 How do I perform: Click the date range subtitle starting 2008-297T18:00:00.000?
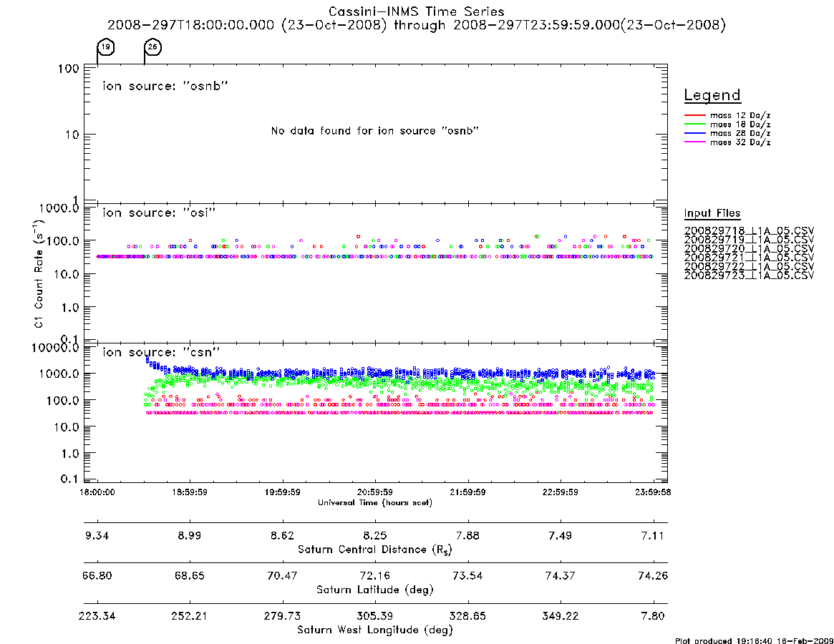[x=417, y=25]
